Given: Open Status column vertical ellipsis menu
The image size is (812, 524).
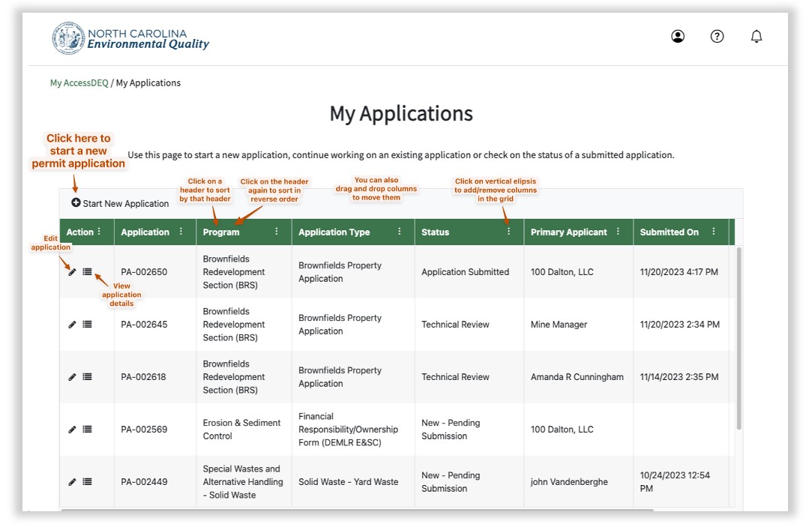Looking at the screenshot, I should tap(508, 232).
